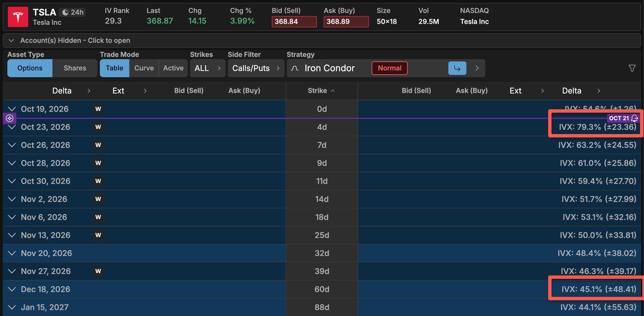Switch trade mode to Active
Screen dimensions: 644x316
tap(173, 68)
